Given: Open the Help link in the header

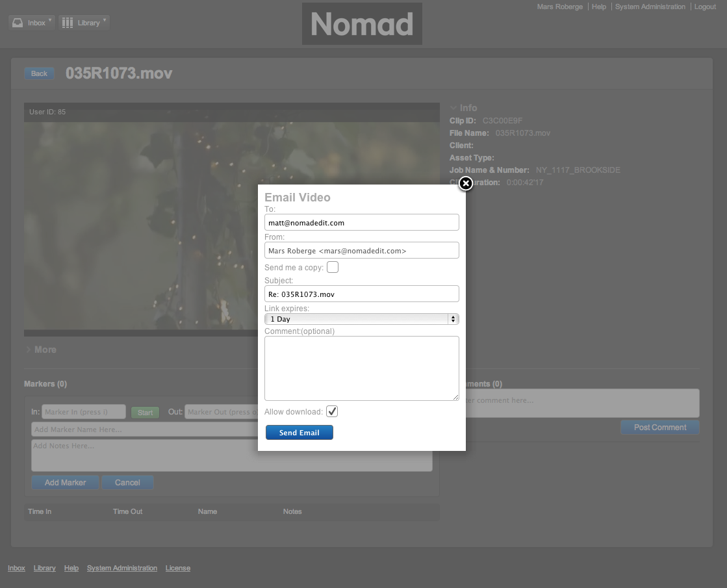Looking at the screenshot, I should click(x=598, y=6).
